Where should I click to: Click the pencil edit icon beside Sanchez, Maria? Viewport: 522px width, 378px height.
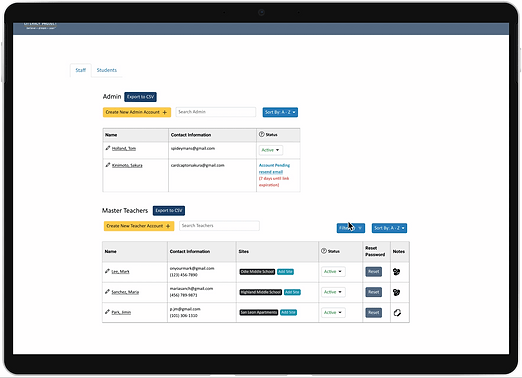pyautogui.click(x=107, y=292)
